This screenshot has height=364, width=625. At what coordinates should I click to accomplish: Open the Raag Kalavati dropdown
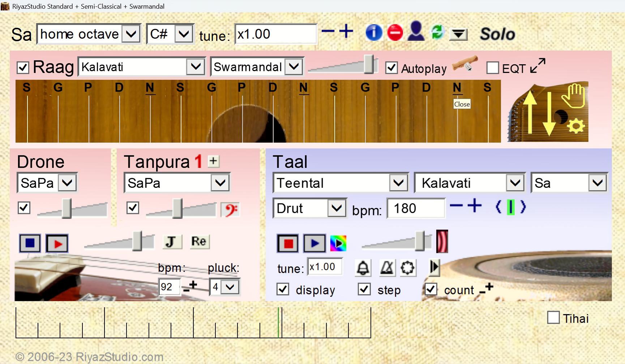tap(196, 67)
